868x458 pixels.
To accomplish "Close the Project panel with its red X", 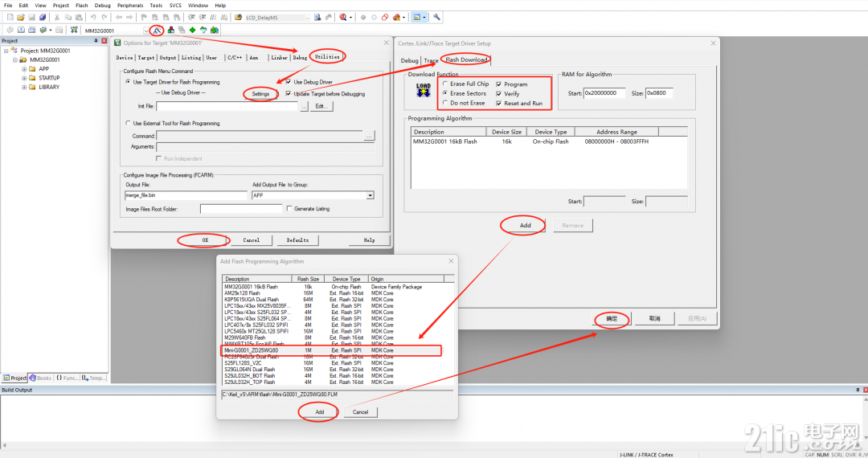I will (x=104, y=40).
